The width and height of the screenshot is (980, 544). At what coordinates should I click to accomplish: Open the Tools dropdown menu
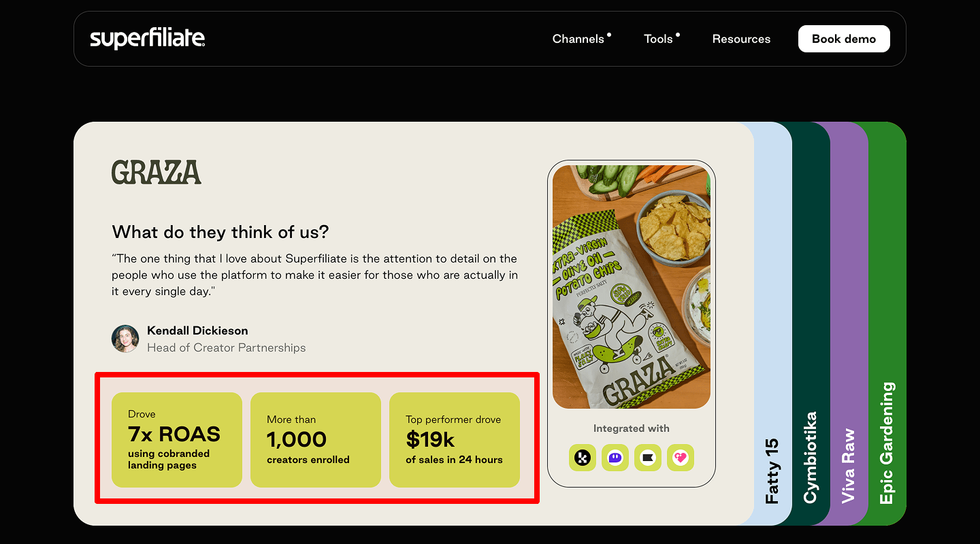point(658,39)
